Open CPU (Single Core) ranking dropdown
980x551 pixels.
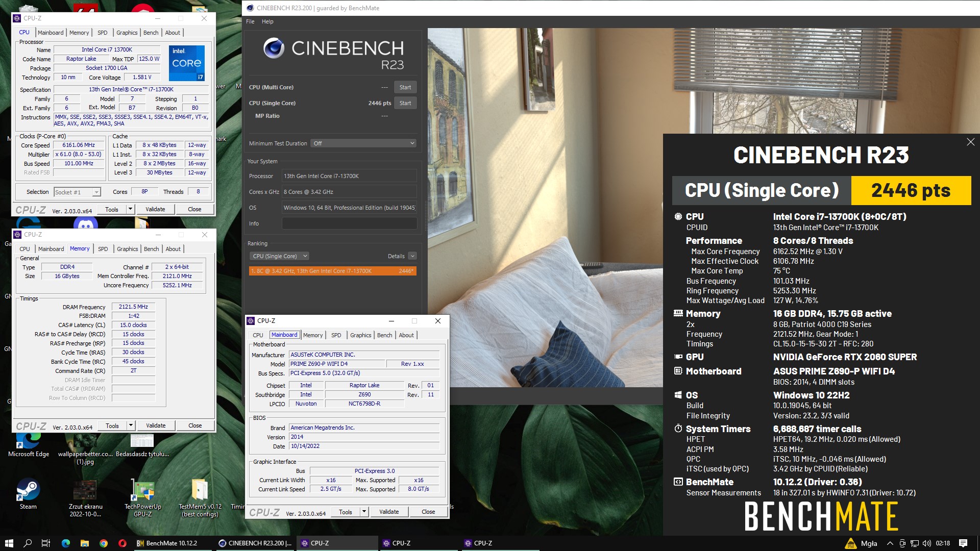tap(279, 256)
